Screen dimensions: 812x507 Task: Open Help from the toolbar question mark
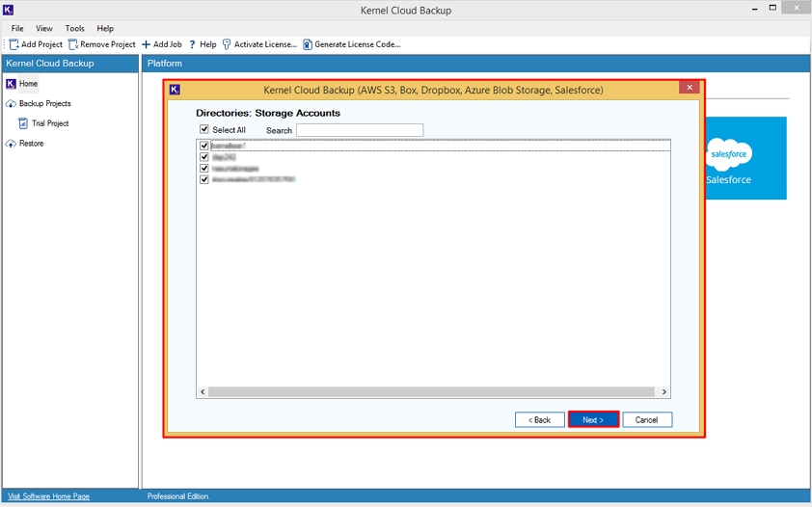203,44
